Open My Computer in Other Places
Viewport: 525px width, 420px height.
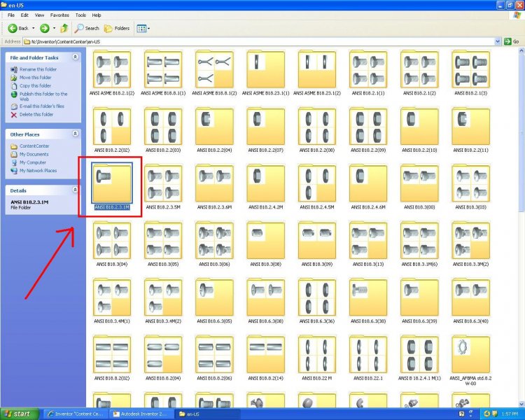(32, 162)
